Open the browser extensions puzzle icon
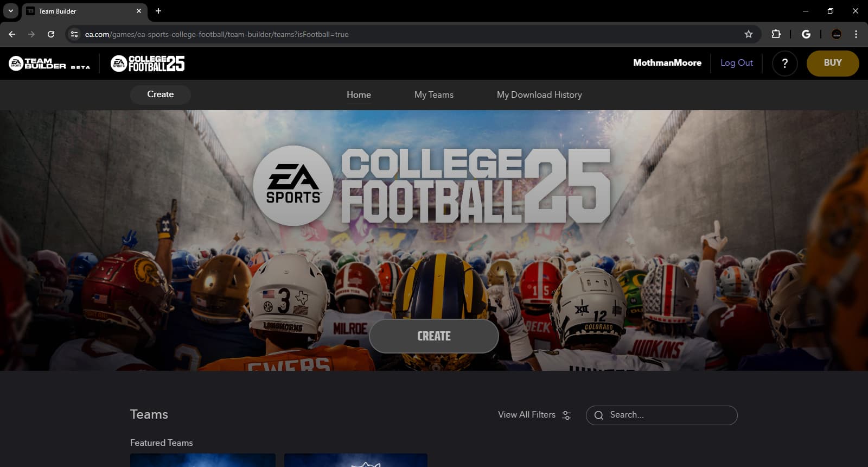 [776, 34]
